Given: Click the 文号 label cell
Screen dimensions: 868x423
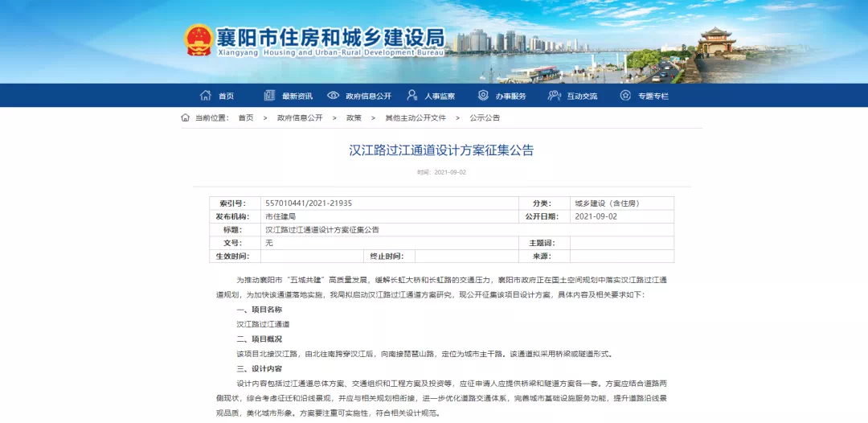Looking at the screenshot, I should 235,243.
